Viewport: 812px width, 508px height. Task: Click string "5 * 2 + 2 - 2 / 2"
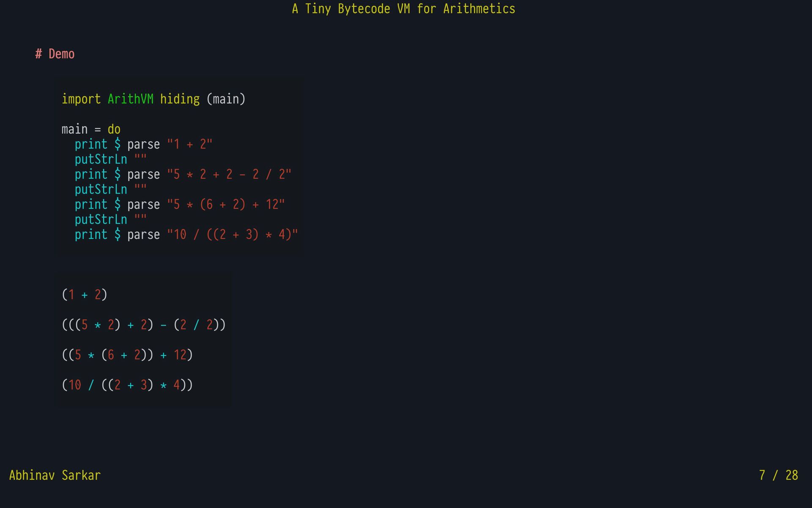229,174
